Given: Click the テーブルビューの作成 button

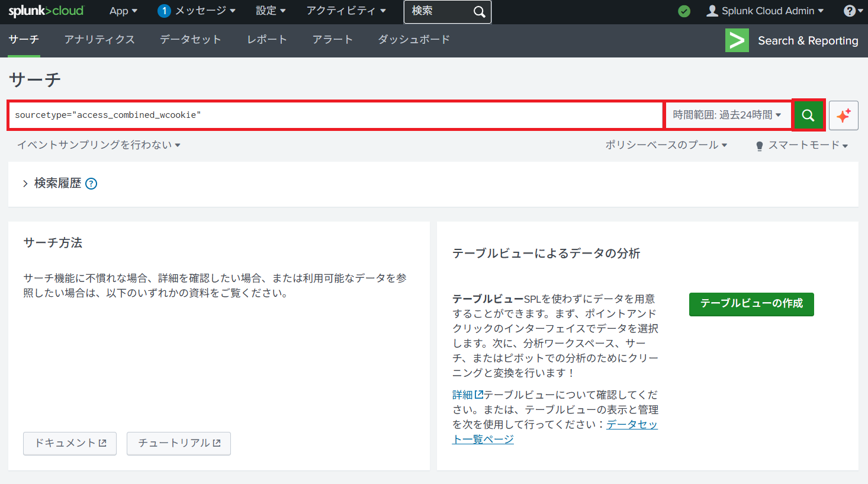Looking at the screenshot, I should [751, 304].
